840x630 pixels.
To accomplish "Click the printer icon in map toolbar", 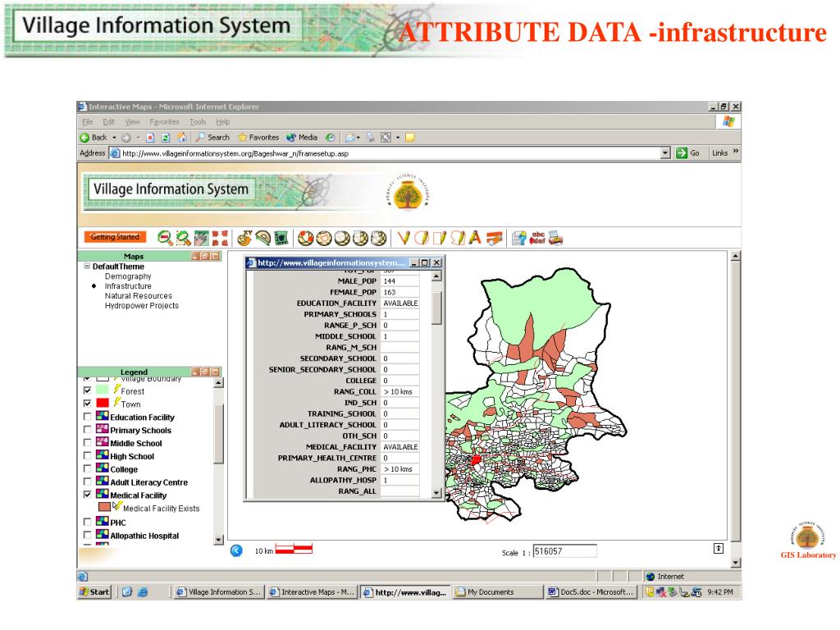I will [555, 238].
